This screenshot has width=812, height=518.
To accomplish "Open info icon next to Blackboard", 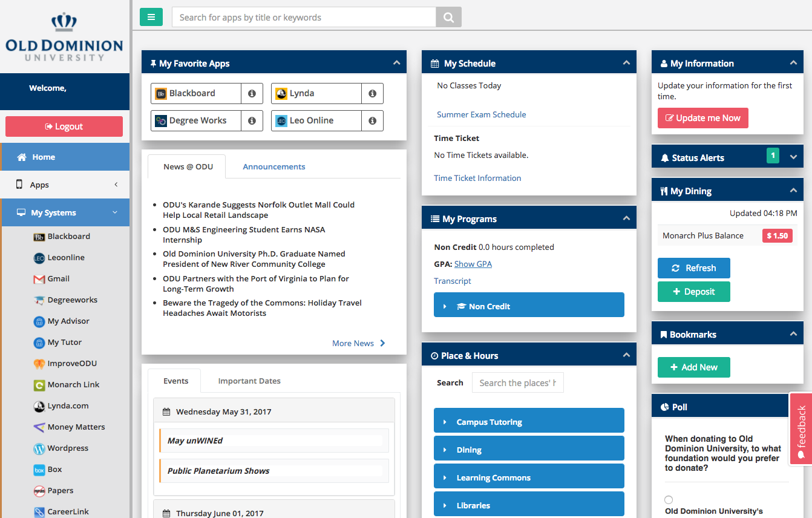I will click(252, 94).
